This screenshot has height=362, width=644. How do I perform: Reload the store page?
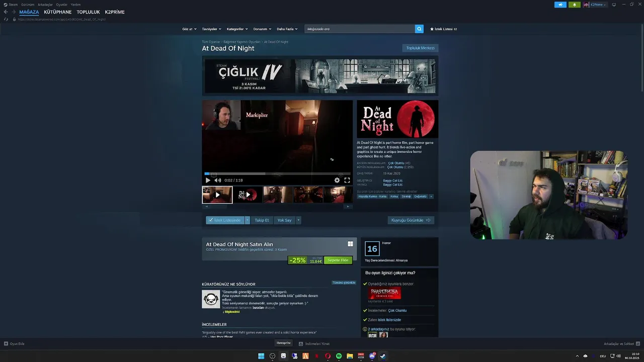tap(6, 19)
